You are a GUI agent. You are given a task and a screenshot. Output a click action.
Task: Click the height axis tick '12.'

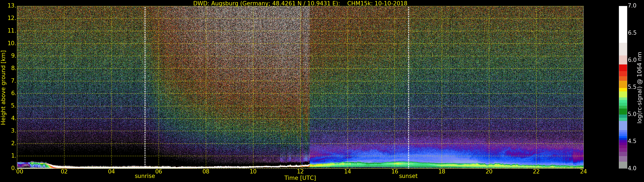coord(12,18)
